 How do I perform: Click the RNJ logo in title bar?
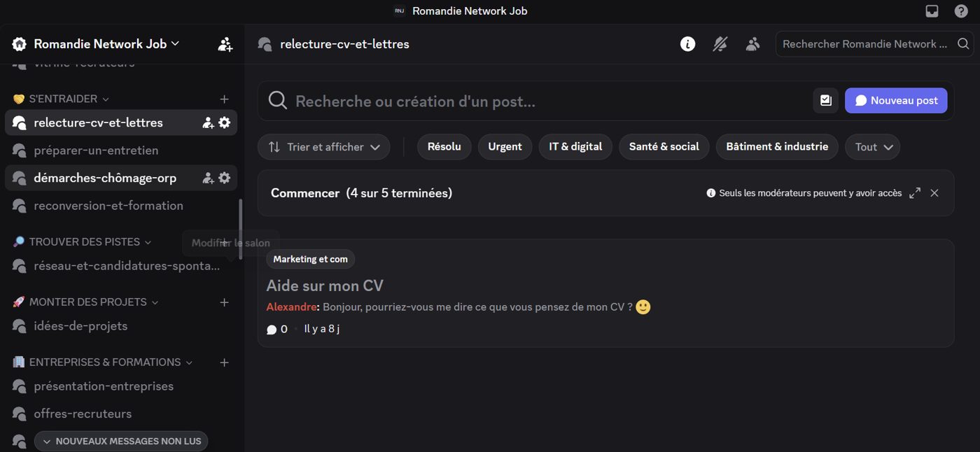click(x=400, y=10)
